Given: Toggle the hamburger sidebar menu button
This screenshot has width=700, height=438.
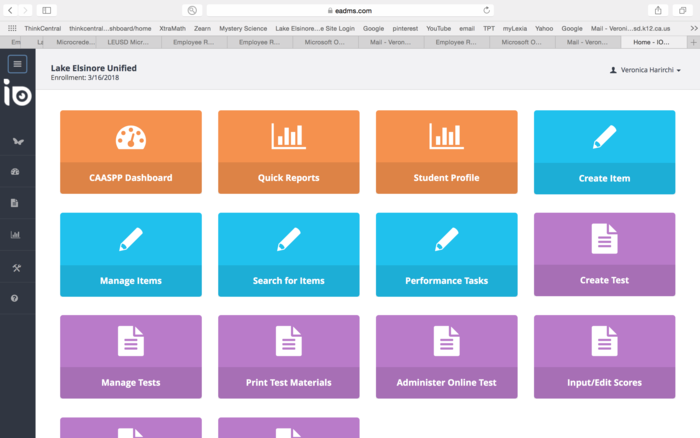Looking at the screenshot, I should click(17, 64).
